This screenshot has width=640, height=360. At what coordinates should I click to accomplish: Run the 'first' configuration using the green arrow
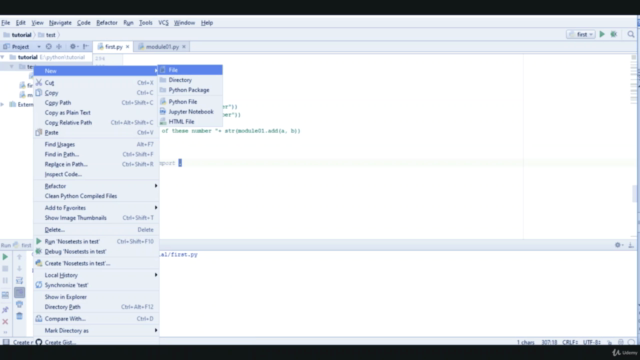tap(602, 35)
